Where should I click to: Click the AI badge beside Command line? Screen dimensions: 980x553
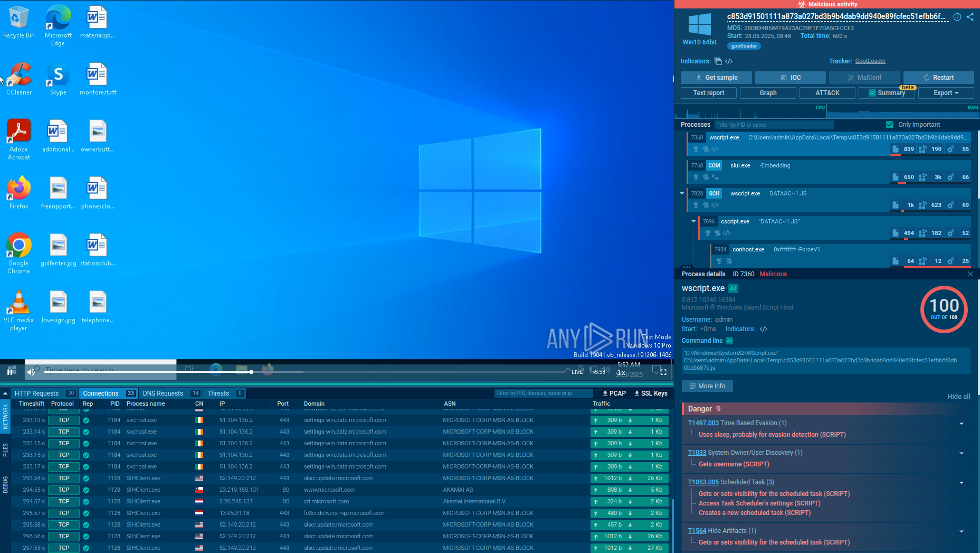(x=729, y=341)
